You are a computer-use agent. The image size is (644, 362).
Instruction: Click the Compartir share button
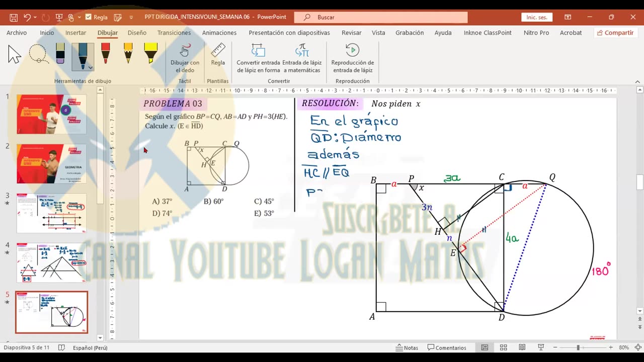tap(615, 33)
